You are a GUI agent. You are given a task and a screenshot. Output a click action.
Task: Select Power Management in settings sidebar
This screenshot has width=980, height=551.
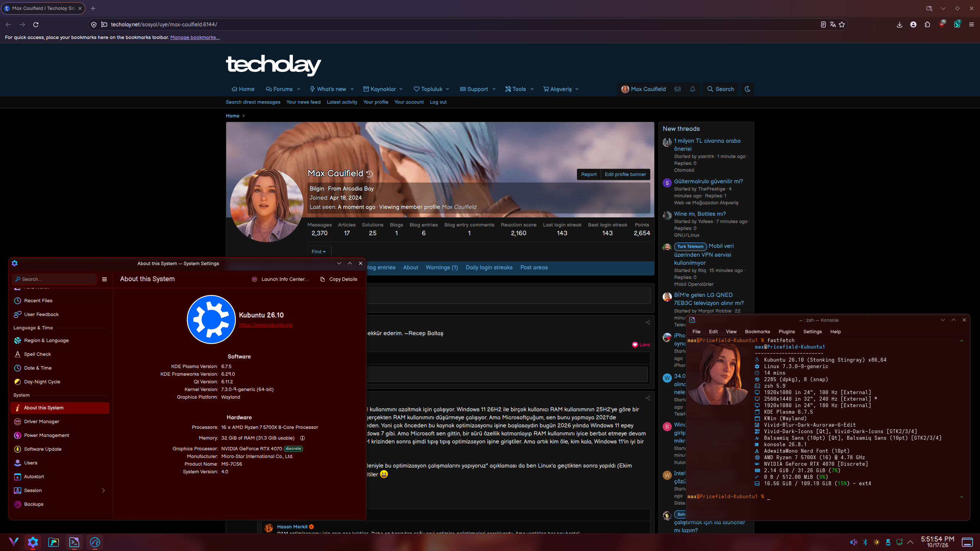(60, 435)
